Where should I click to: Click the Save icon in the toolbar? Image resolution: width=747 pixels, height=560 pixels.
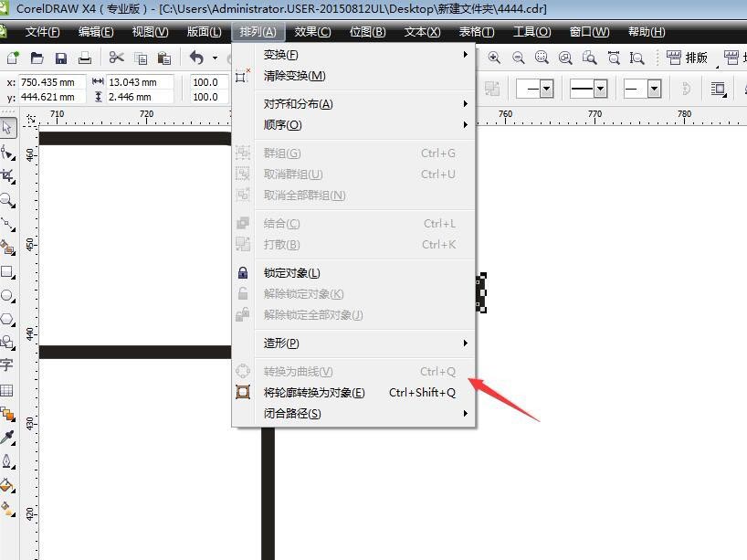[61, 58]
